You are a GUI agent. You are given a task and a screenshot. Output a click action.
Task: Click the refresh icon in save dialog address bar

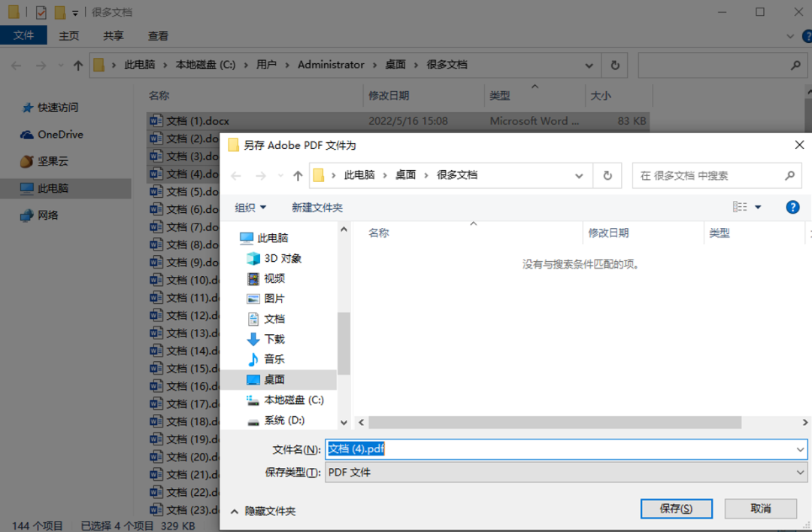coord(607,175)
